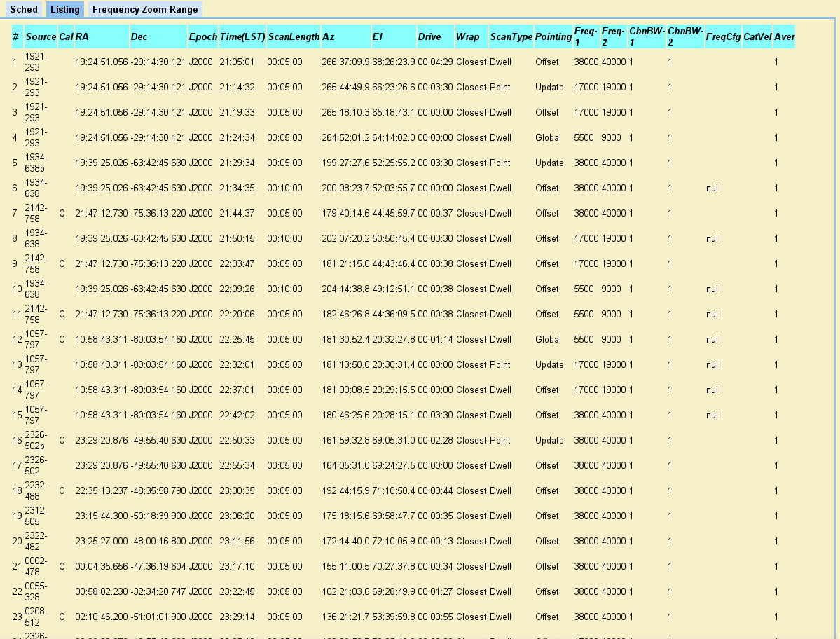Click the Global pointing cell in row 12
This screenshot has height=639, width=840.
click(548, 339)
